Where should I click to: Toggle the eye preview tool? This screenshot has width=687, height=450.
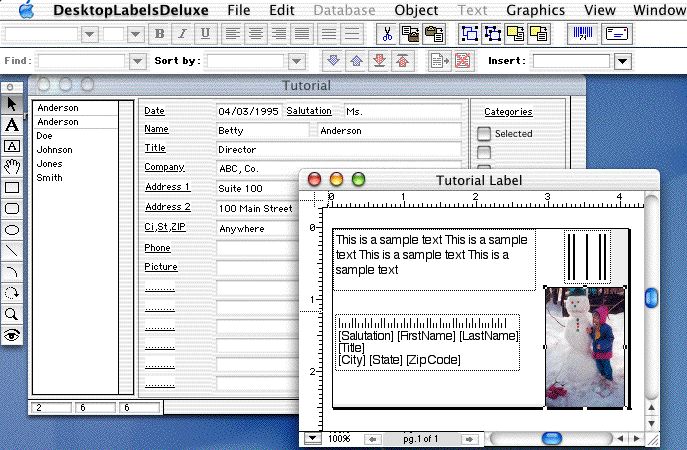[12, 335]
